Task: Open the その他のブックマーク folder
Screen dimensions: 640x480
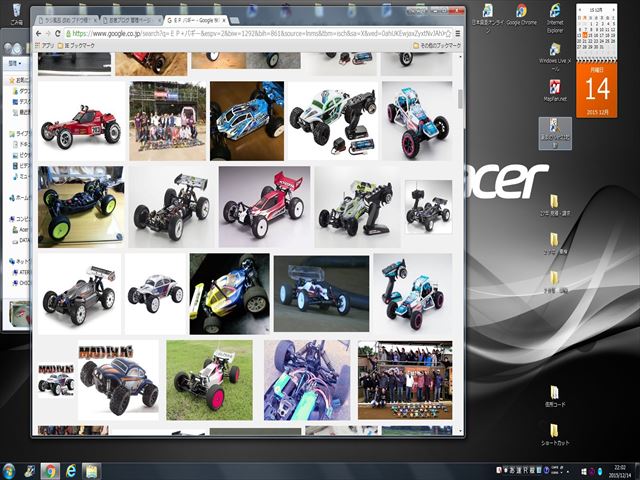Action: [x=437, y=45]
